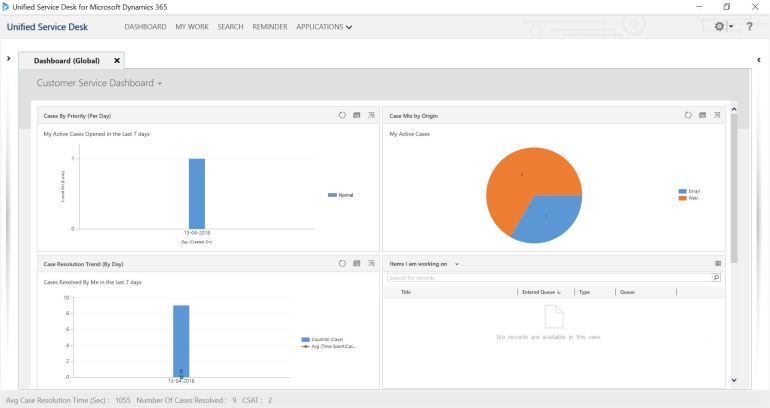770x408 pixels.
Task: Refresh the Case Mix by Origin chart
Action: pyautogui.click(x=688, y=115)
